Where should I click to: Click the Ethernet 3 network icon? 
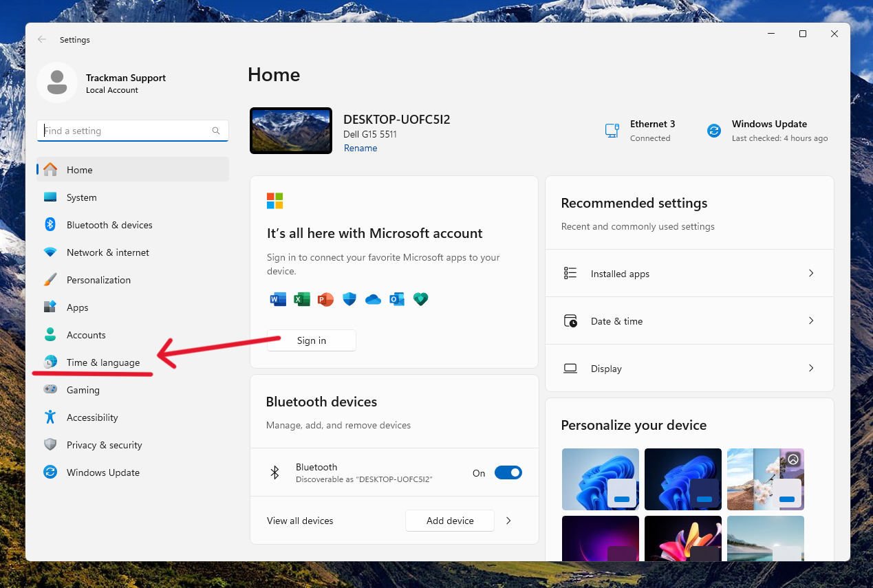[x=612, y=131]
